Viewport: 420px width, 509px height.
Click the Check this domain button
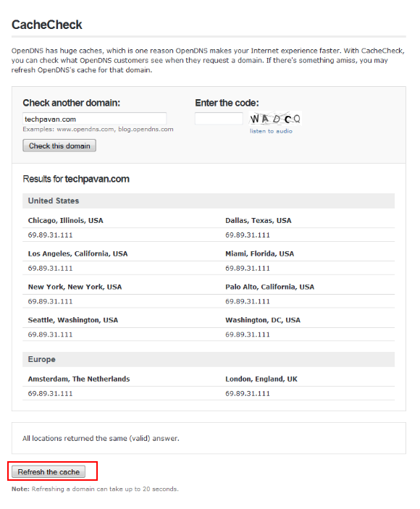click(x=59, y=146)
